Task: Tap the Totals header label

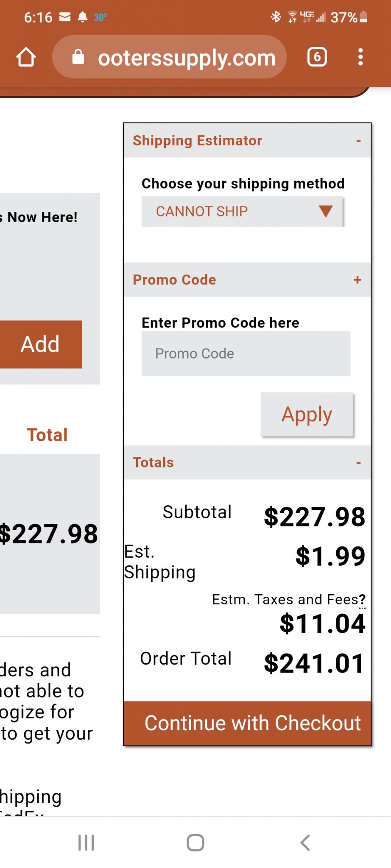Action: 153,462
